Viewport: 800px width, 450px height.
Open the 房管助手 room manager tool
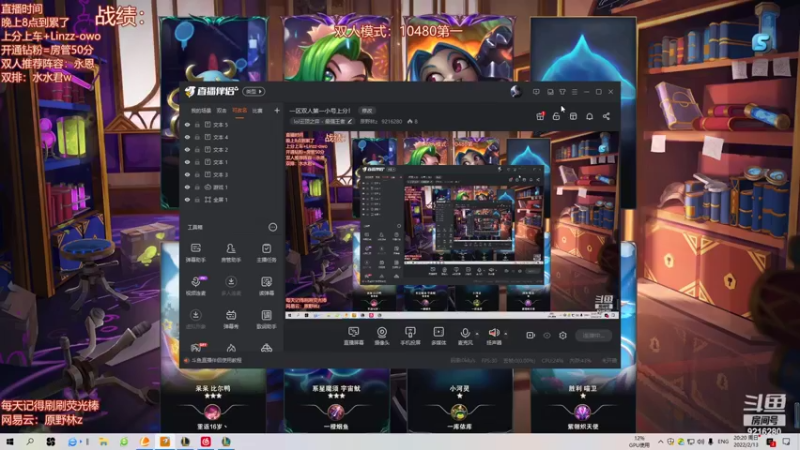(x=231, y=253)
